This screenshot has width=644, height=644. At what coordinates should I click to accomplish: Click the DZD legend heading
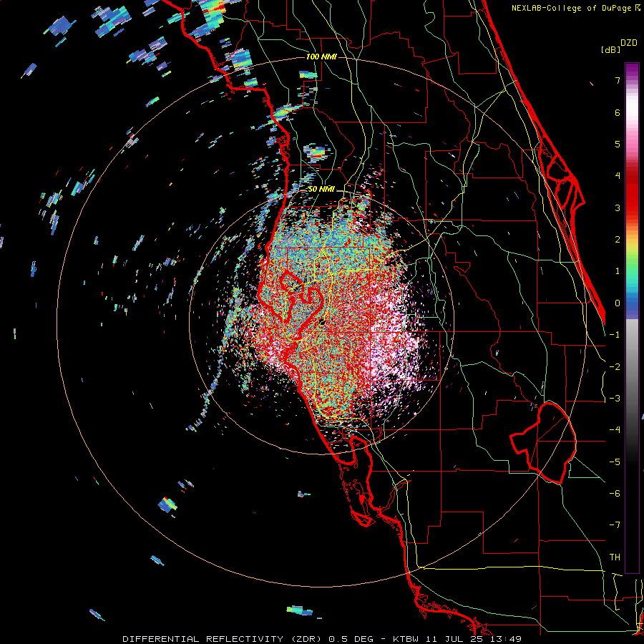(629, 43)
